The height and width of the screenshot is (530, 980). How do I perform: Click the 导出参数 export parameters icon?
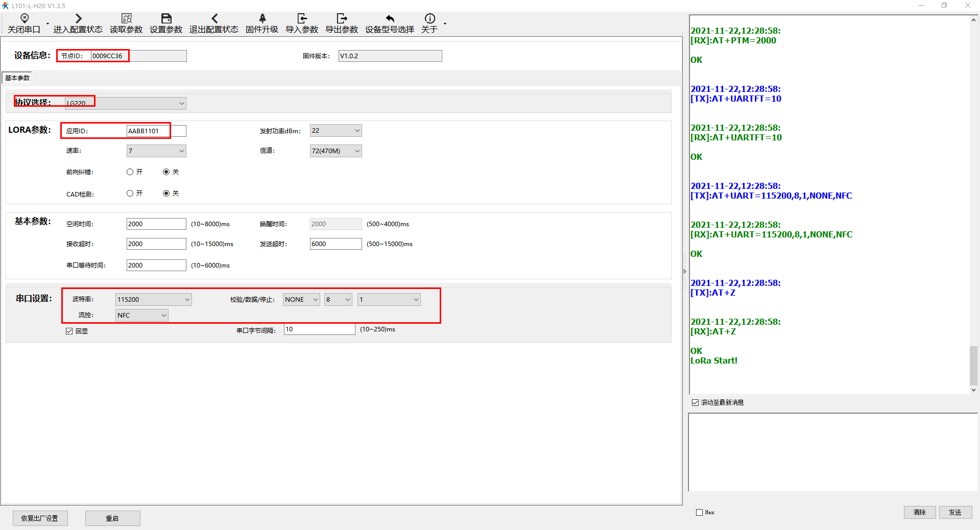click(x=342, y=19)
